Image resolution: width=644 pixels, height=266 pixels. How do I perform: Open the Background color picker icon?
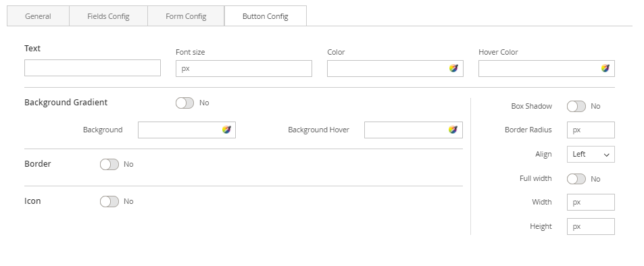226,130
